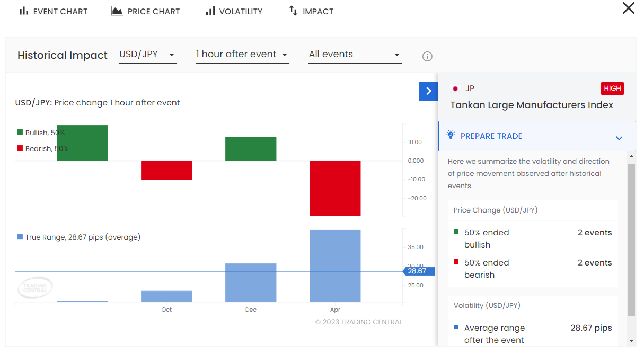Screen dimensions: 644x353
Task: Collapse side panel with blue arrow button
Action: (x=428, y=91)
